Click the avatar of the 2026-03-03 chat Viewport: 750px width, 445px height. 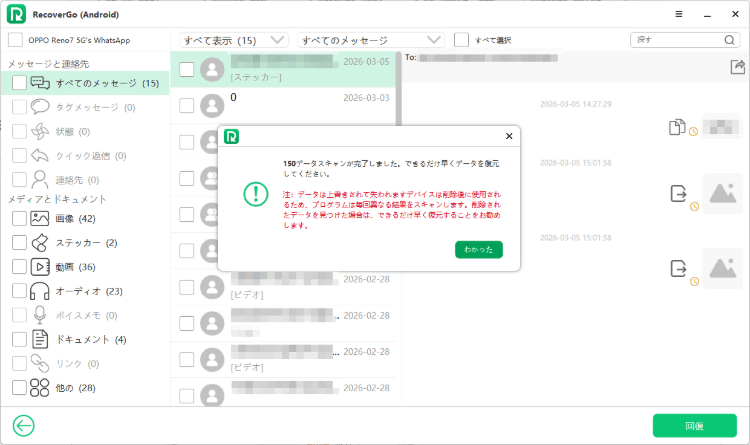[x=212, y=106]
